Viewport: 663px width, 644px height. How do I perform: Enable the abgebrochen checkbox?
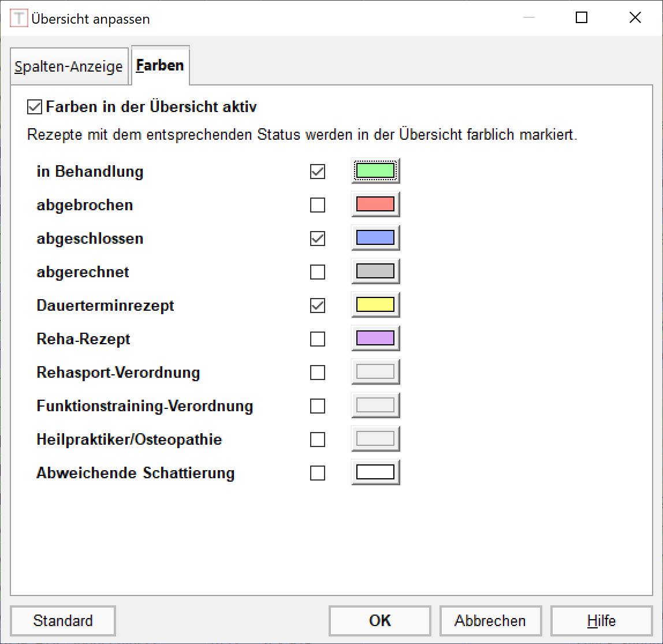click(x=318, y=205)
